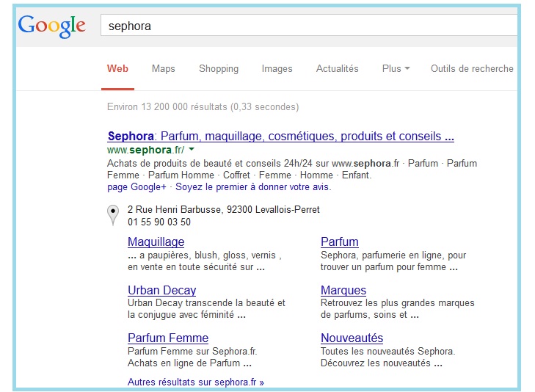
Task: Select the Web tab
Action: (117, 69)
